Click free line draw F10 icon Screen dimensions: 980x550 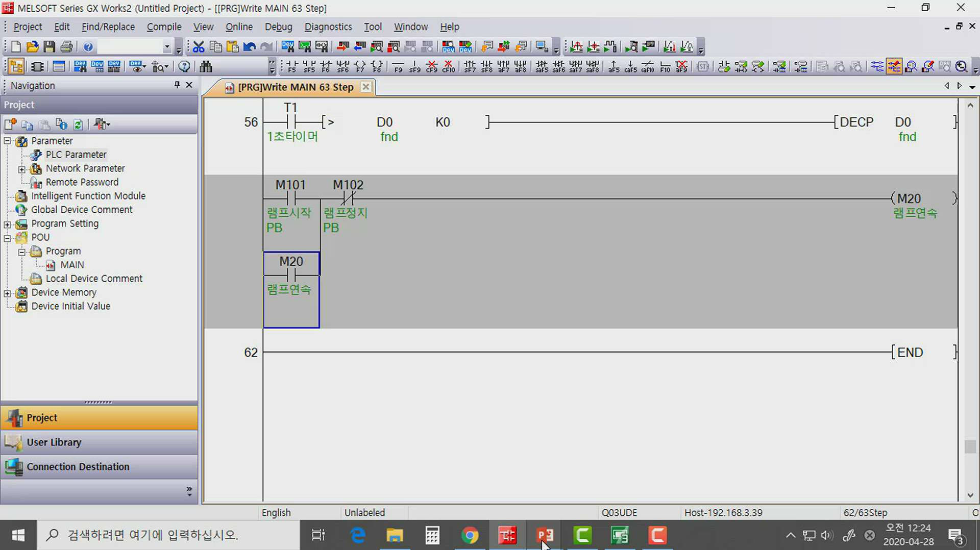point(665,67)
